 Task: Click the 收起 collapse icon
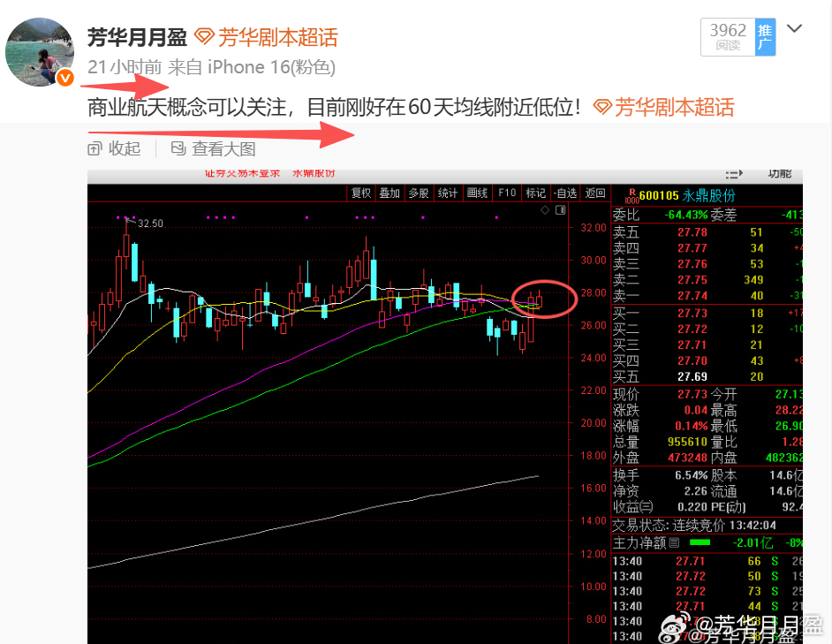(x=95, y=148)
